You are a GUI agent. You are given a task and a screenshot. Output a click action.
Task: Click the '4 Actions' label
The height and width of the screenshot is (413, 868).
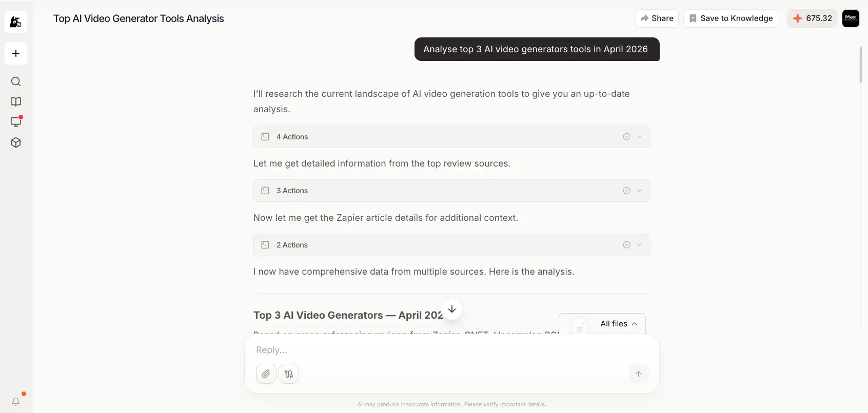292,137
